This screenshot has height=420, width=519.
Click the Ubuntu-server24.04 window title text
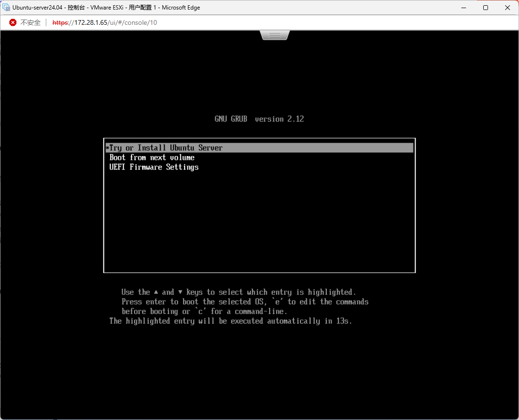[38, 8]
